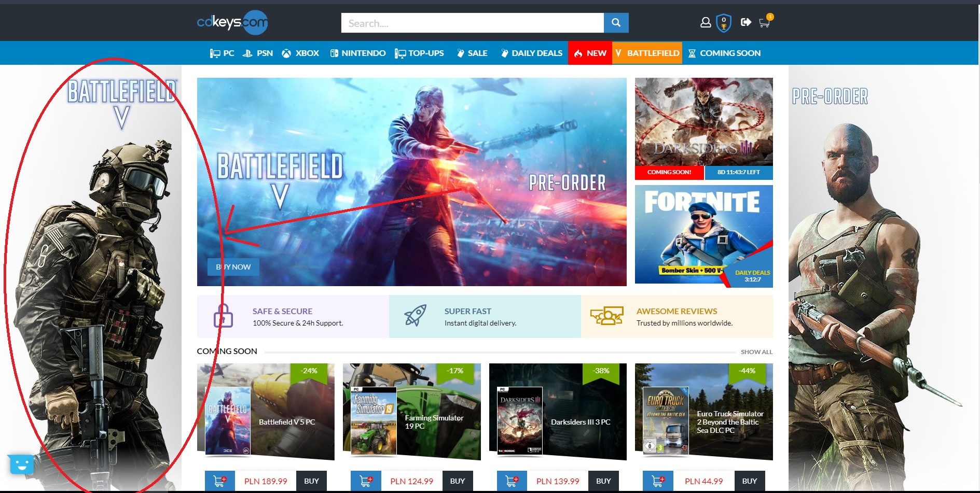Screen dimensions: 980x493
Task: Open the TOP-UPS menu
Action: 419,53
